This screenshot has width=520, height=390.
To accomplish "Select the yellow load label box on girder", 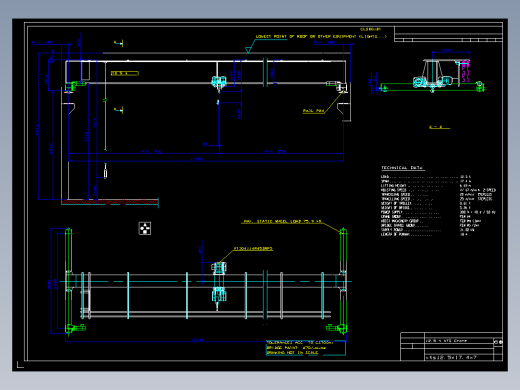I will coord(125,73).
